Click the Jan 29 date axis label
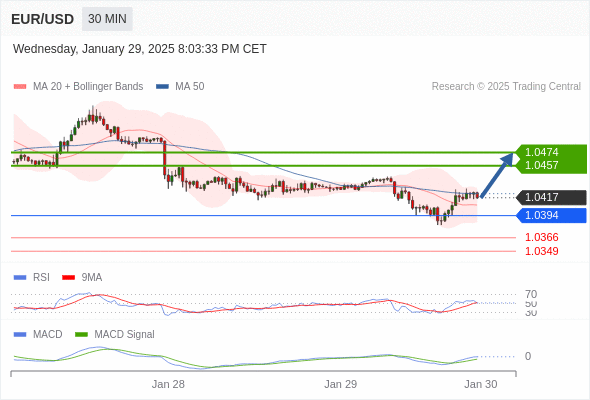The width and height of the screenshot is (590, 400). coord(341,384)
